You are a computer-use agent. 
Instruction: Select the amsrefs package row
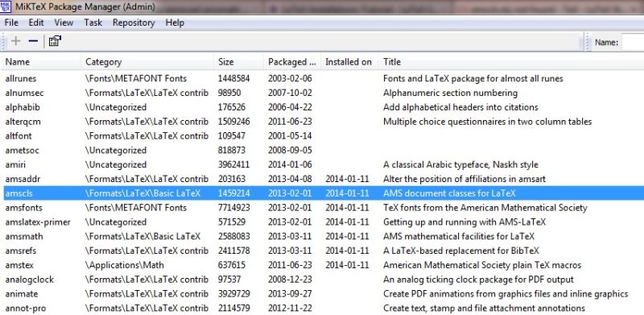tap(324, 251)
